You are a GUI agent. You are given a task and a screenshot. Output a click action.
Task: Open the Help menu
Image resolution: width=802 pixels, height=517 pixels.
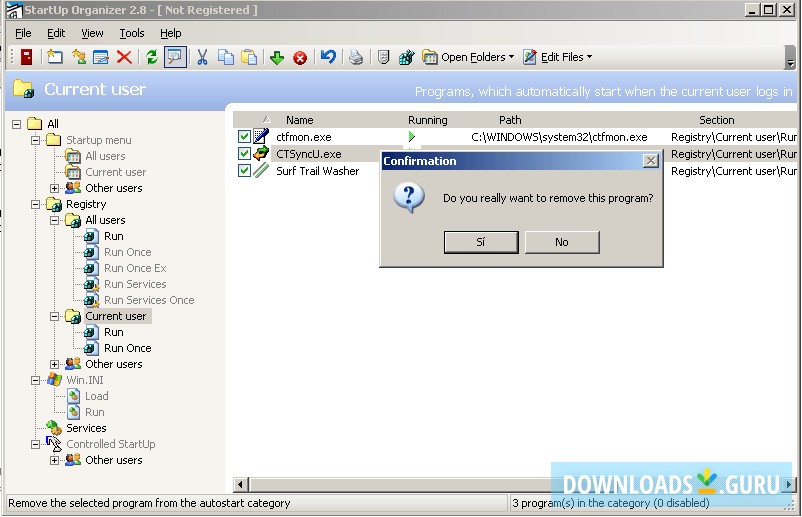[x=170, y=33]
